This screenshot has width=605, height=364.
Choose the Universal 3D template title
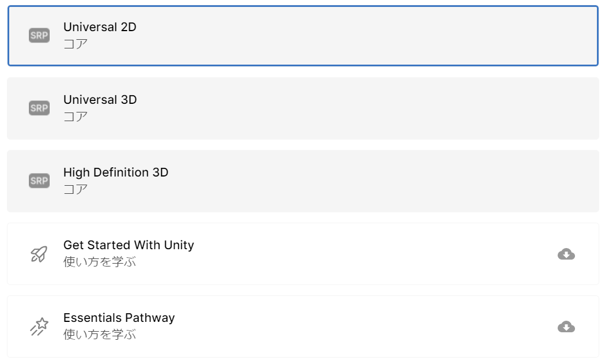100,99
